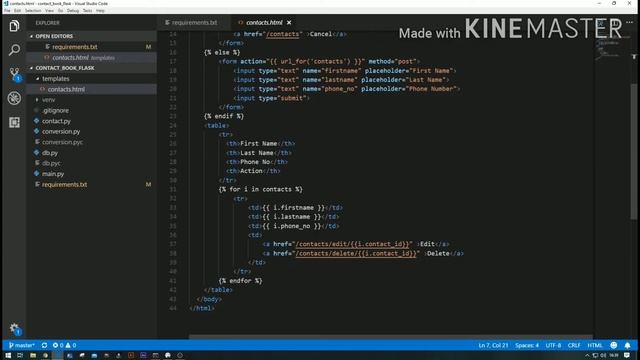This screenshot has width=640, height=360.
Task: Click line 31 for-loop text
Action: pyautogui.click(x=261, y=189)
